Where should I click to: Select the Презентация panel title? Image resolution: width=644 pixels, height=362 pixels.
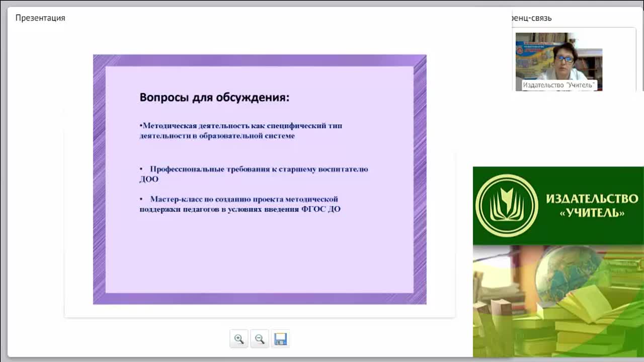coord(40,18)
